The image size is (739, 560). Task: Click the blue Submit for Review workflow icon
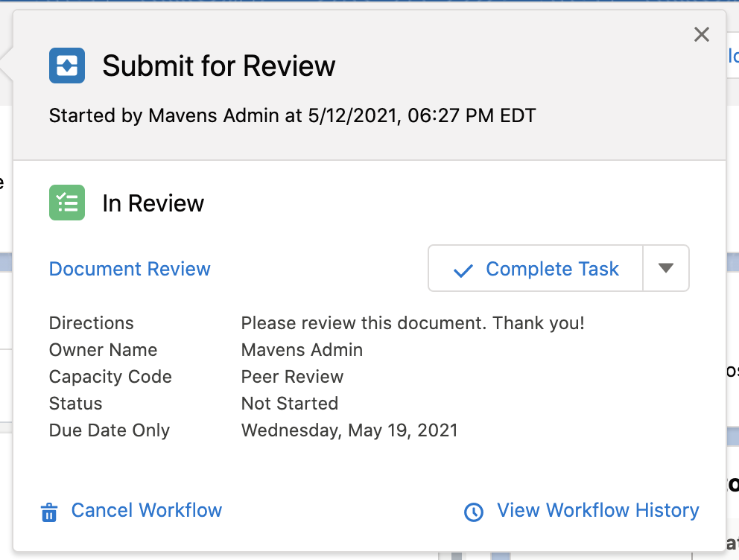67,66
